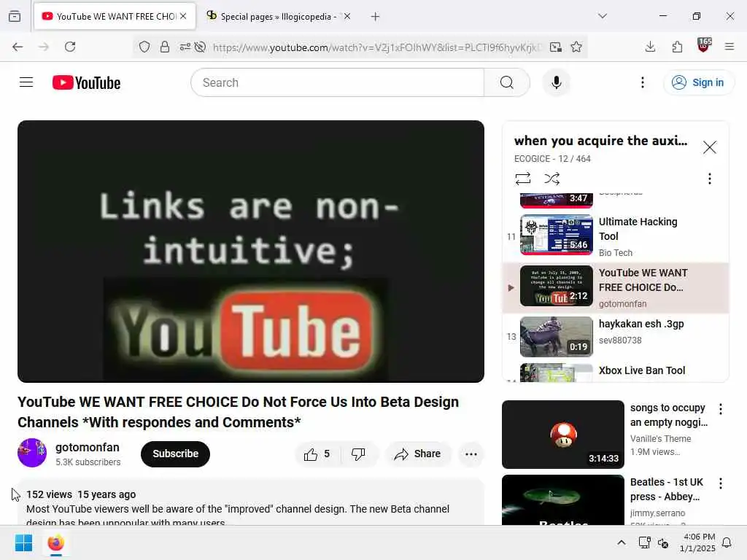This screenshot has width=747, height=560.
Task: Go forward one page
Action: [x=44, y=47]
